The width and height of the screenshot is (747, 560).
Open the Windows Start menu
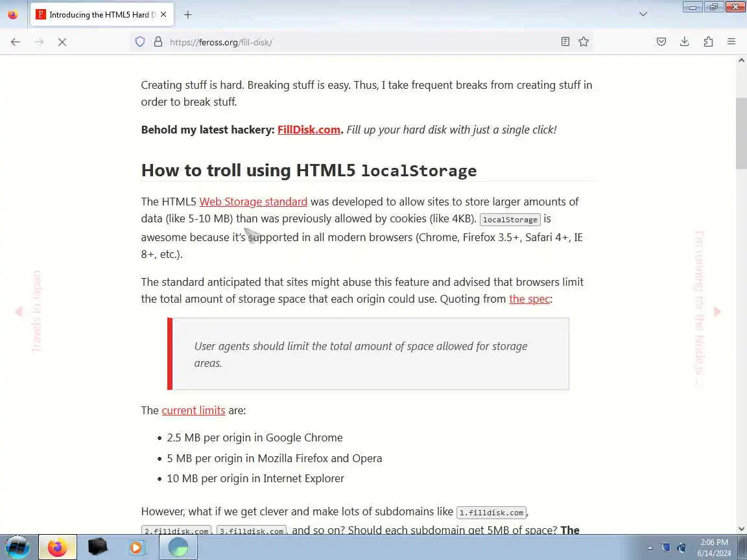pyautogui.click(x=18, y=547)
